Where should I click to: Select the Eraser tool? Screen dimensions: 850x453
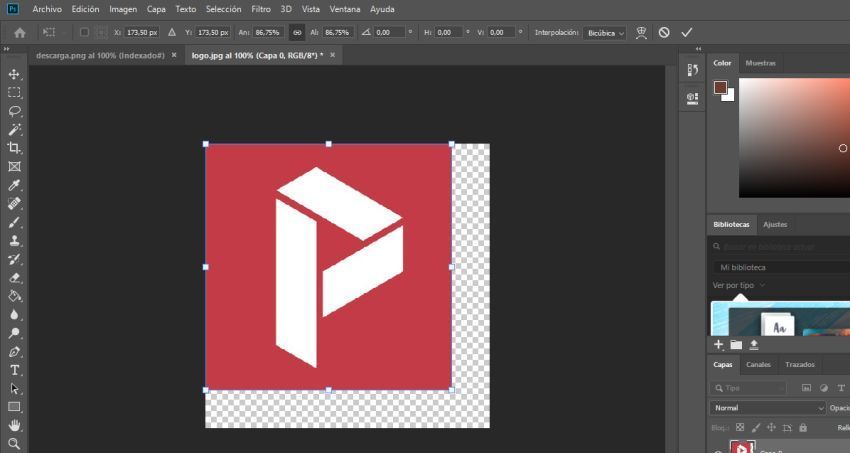point(14,277)
